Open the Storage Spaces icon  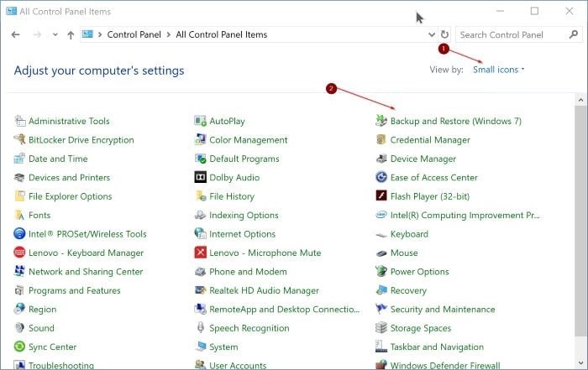[x=381, y=328]
